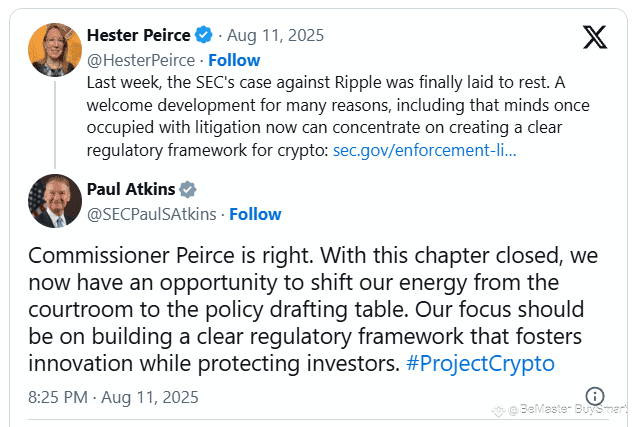The width and height of the screenshot is (635, 427).
Task: Click Hester Peirce's quoted tweet text about Ripple
Action: pos(338,116)
